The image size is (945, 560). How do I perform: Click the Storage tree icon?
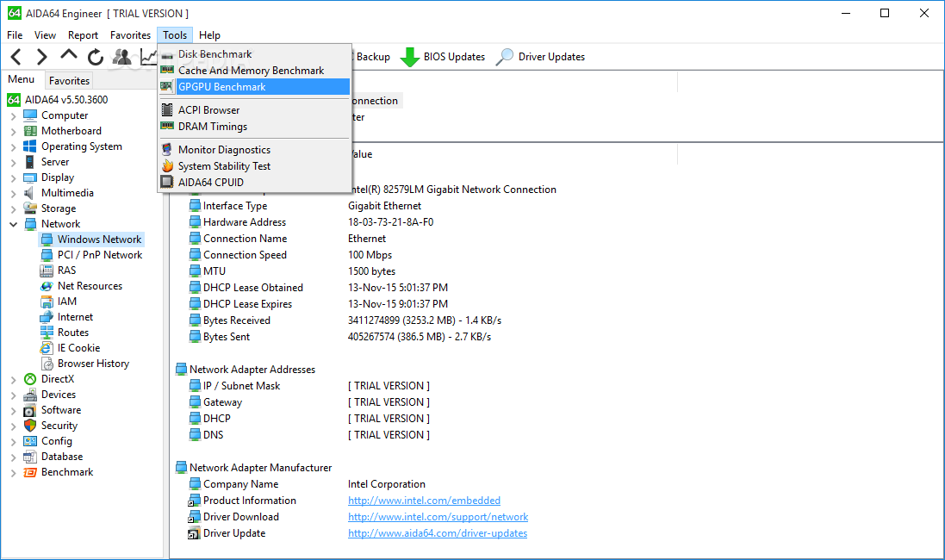(x=30, y=208)
